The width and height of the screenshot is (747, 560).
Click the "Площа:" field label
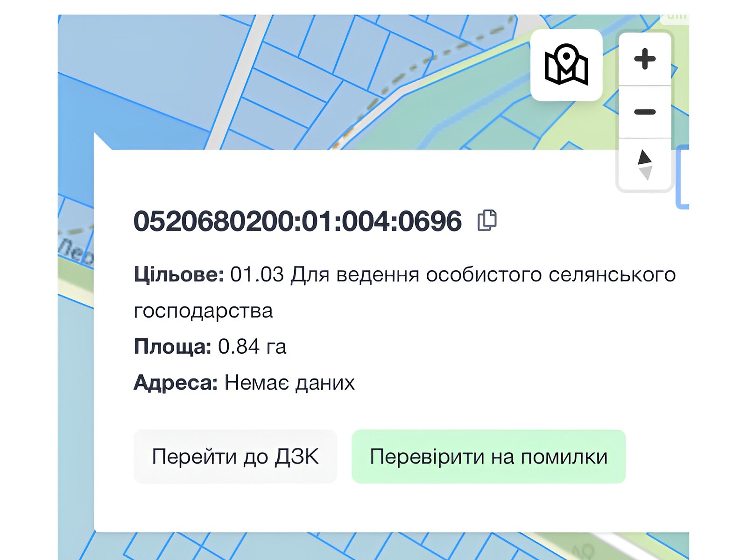click(x=172, y=347)
